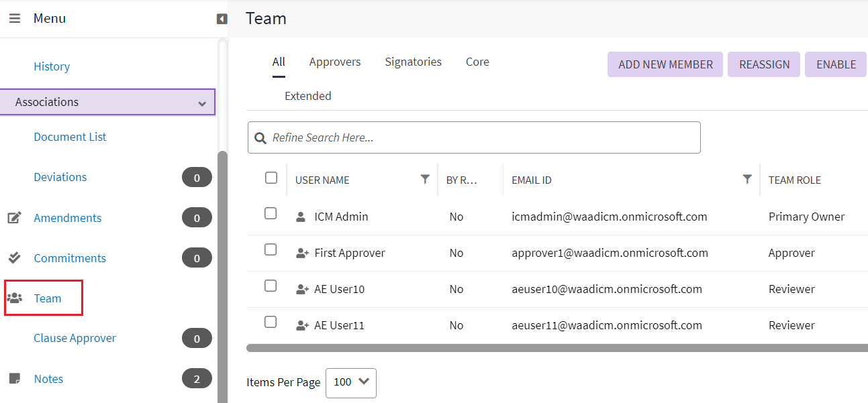The width and height of the screenshot is (868, 403).
Task: Check the box for ICM Admin row
Action: coord(271,213)
